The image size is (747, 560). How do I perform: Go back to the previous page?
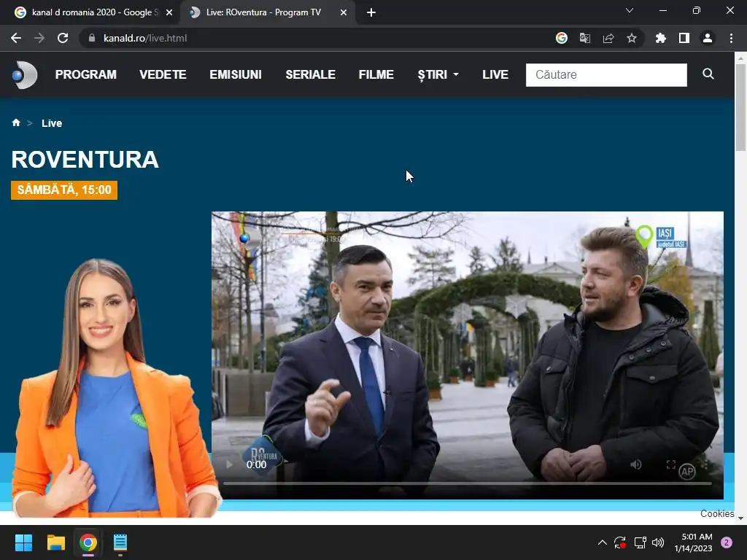(x=16, y=38)
